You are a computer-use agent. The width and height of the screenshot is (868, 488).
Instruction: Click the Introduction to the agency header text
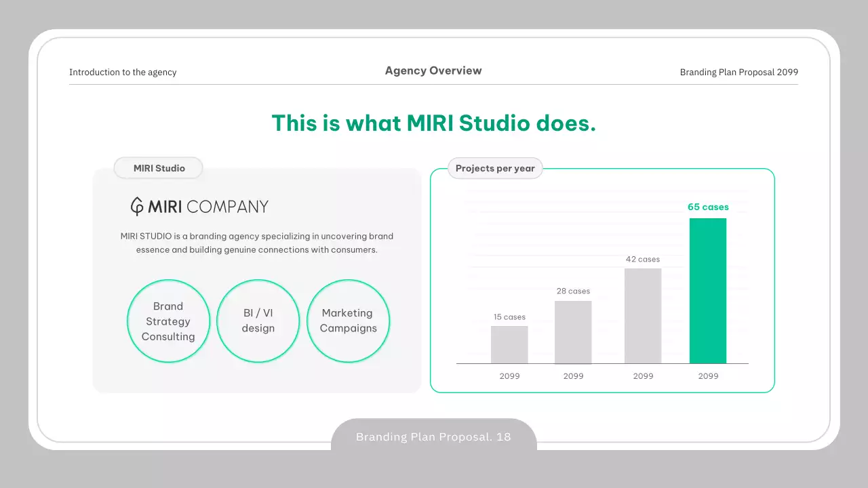coord(123,73)
